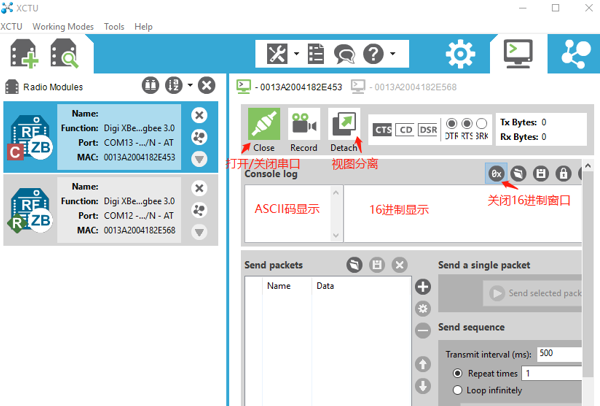Click the CTS line indicator

[382, 130]
